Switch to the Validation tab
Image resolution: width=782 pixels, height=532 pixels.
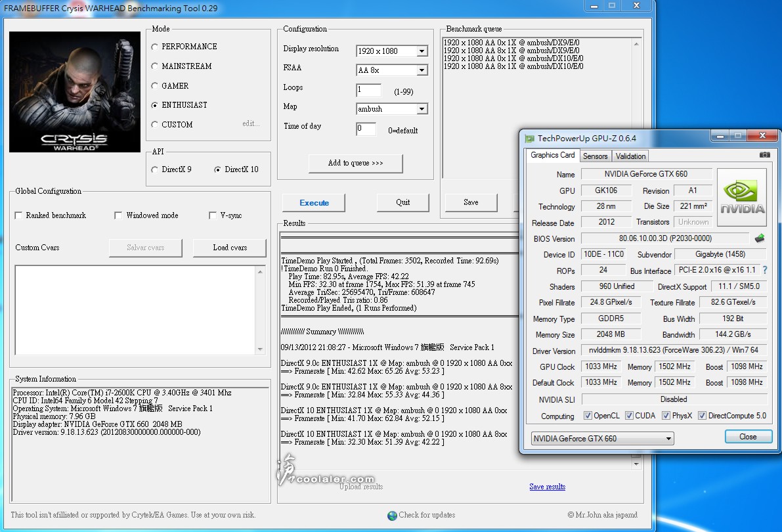[x=630, y=156]
